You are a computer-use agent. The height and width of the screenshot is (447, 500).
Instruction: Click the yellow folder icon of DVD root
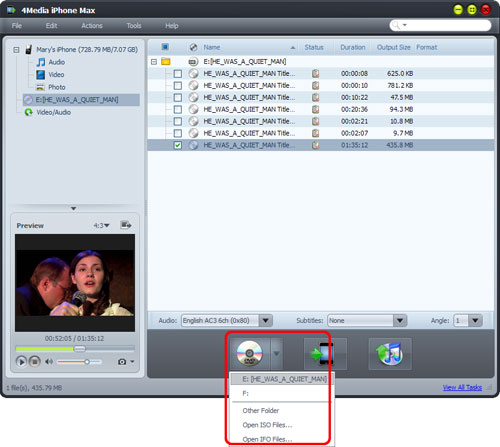coord(166,61)
